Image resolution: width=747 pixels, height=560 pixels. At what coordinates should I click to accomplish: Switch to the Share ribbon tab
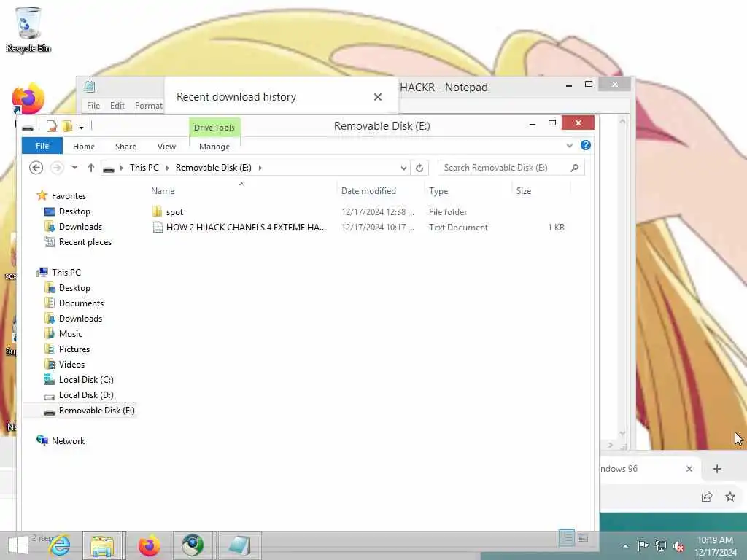tap(125, 147)
